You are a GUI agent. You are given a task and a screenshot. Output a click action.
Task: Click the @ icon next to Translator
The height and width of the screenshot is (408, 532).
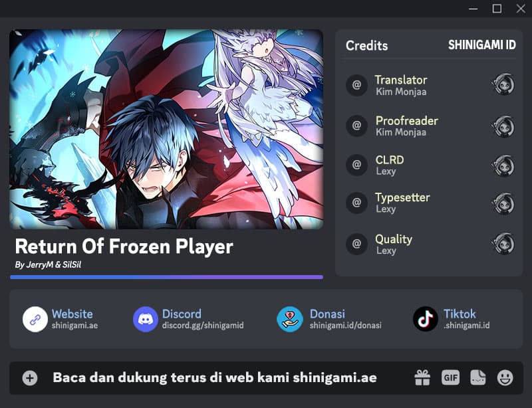pos(356,85)
